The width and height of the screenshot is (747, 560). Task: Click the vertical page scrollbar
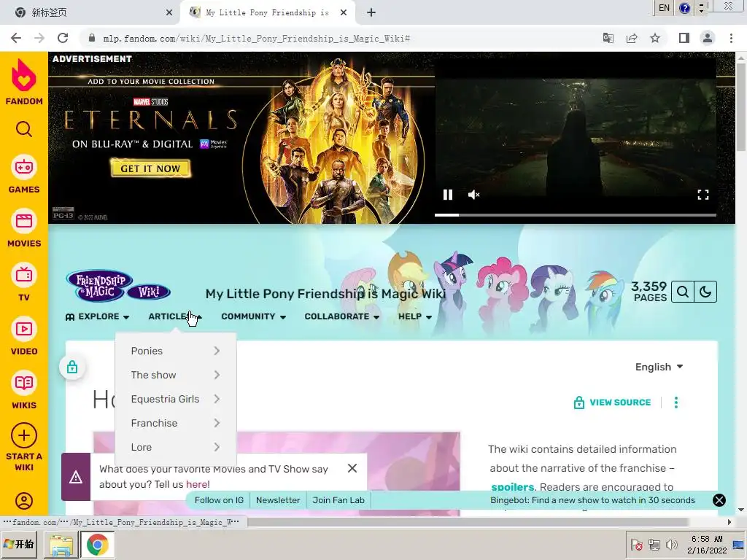click(741, 107)
